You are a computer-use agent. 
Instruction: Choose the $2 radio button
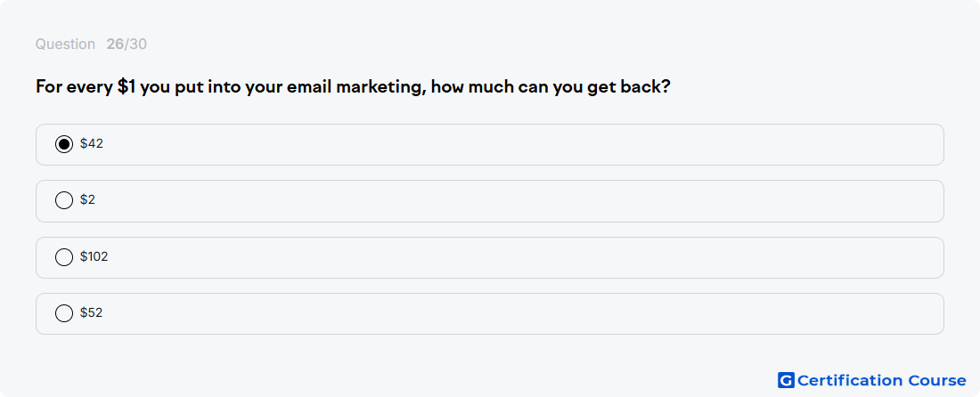tap(64, 200)
